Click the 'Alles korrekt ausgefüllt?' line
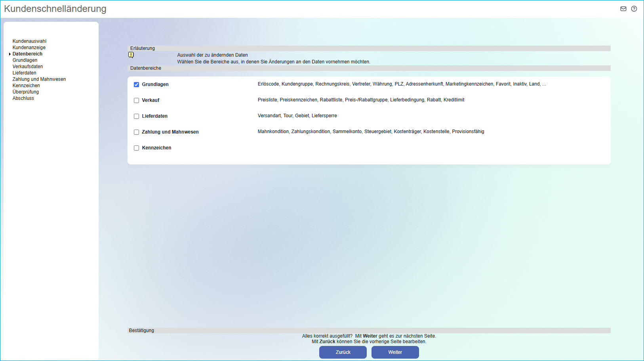 (369, 336)
